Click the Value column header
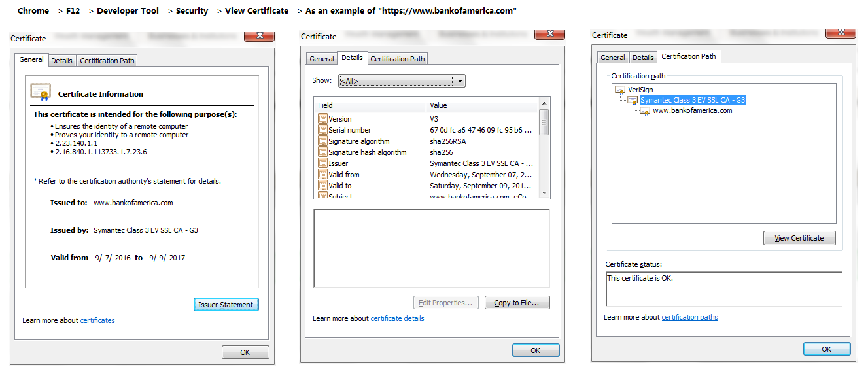 pos(483,105)
